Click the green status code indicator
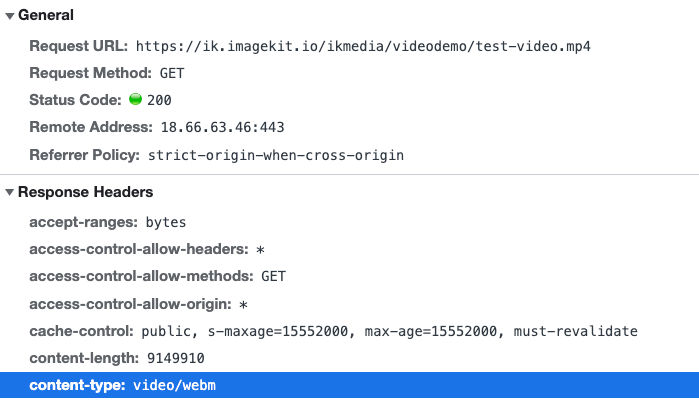Viewport: 699px width, 405px height. (135, 99)
